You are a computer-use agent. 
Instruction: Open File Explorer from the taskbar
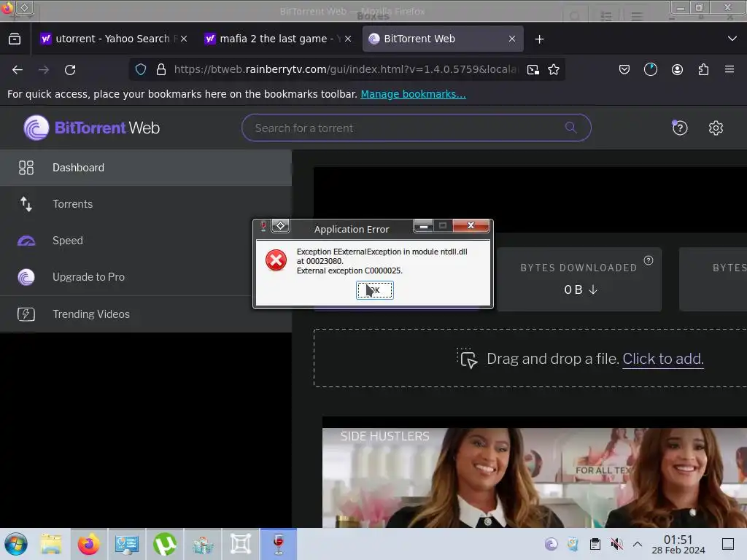(51, 544)
